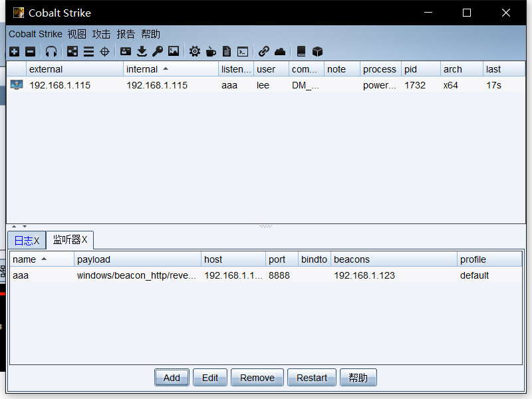Open the 报告 menu
Image resolution: width=532 pixels, height=399 pixels.
pos(126,34)
